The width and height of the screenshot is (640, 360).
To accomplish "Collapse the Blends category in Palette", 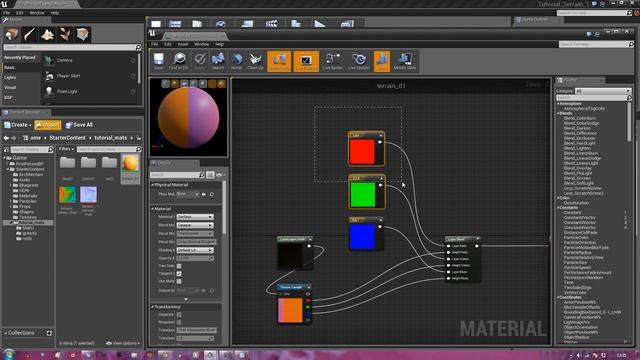I will 558,113.
